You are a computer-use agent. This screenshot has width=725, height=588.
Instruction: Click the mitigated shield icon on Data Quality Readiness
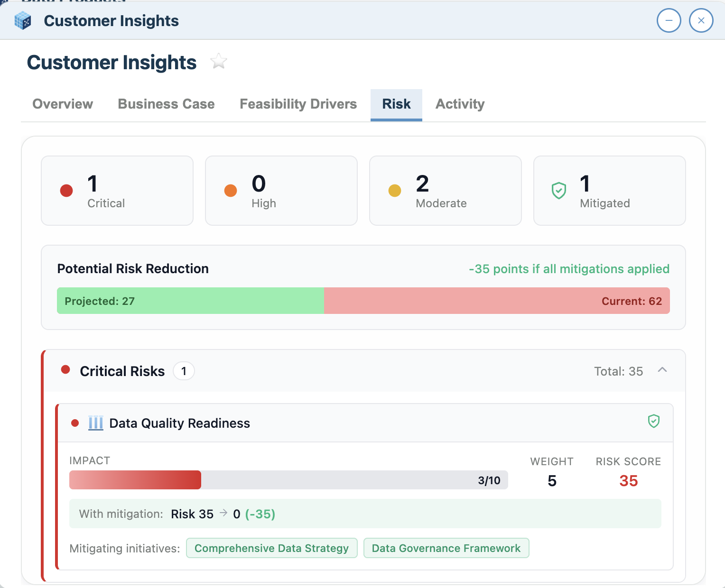(x=653, y=421)
